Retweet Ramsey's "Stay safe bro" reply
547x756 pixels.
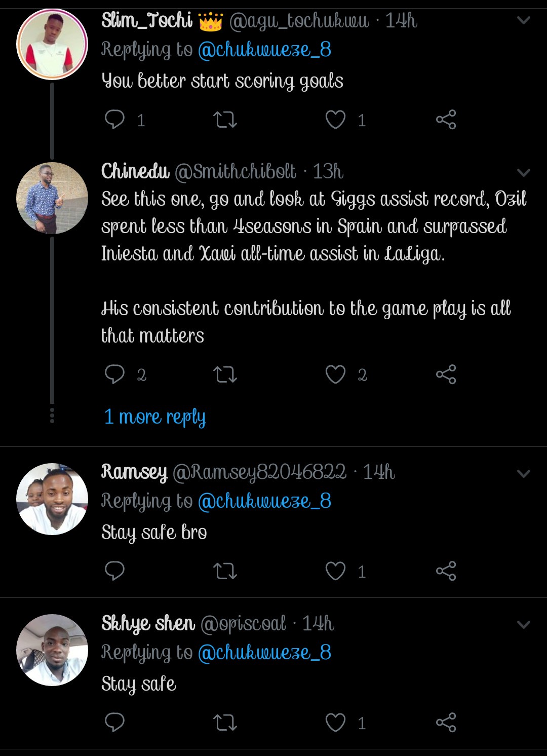225,571
